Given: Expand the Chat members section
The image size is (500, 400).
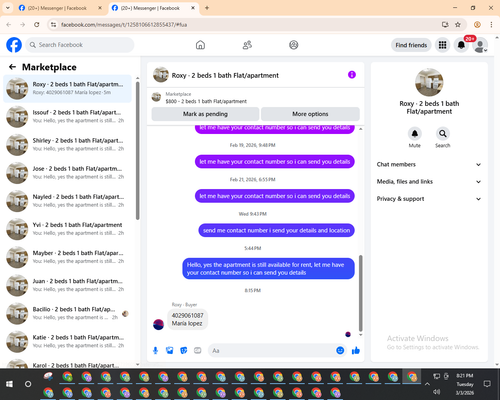Looking at the screenshot, I should [x=429, y=164].
